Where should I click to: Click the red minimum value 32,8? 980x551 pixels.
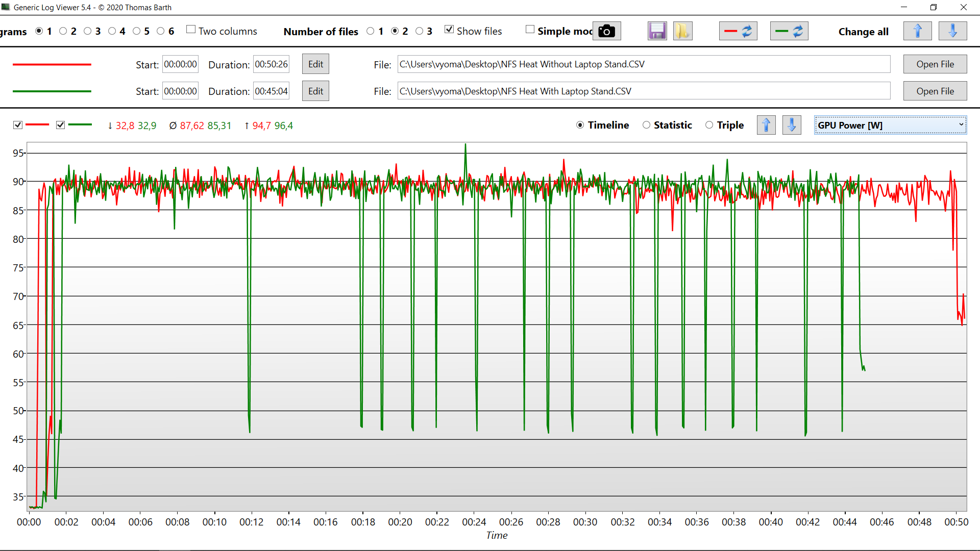pos(125,126)
